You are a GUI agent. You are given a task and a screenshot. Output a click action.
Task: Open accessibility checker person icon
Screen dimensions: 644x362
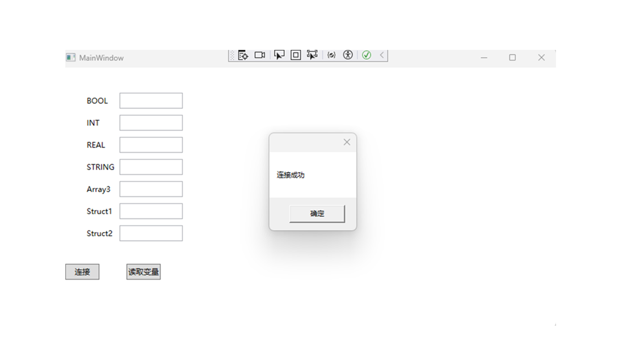pos(348,55)
